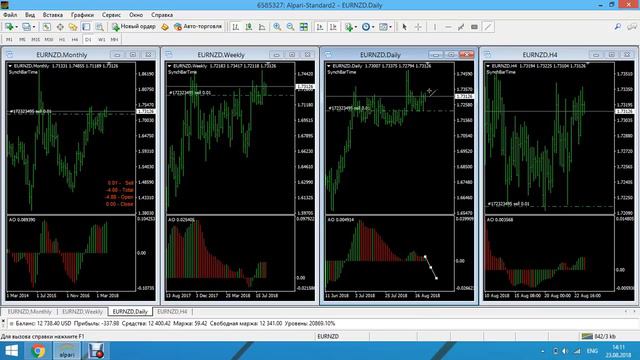640x360 pixels.
Task: Select the vertical line drawing tool
Action: click(x=435, y=27)
